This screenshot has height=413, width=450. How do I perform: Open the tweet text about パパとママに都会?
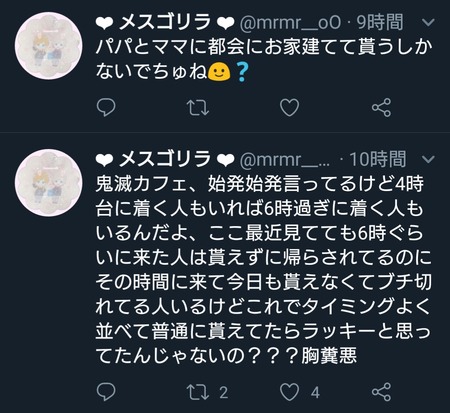coord(263,59)
